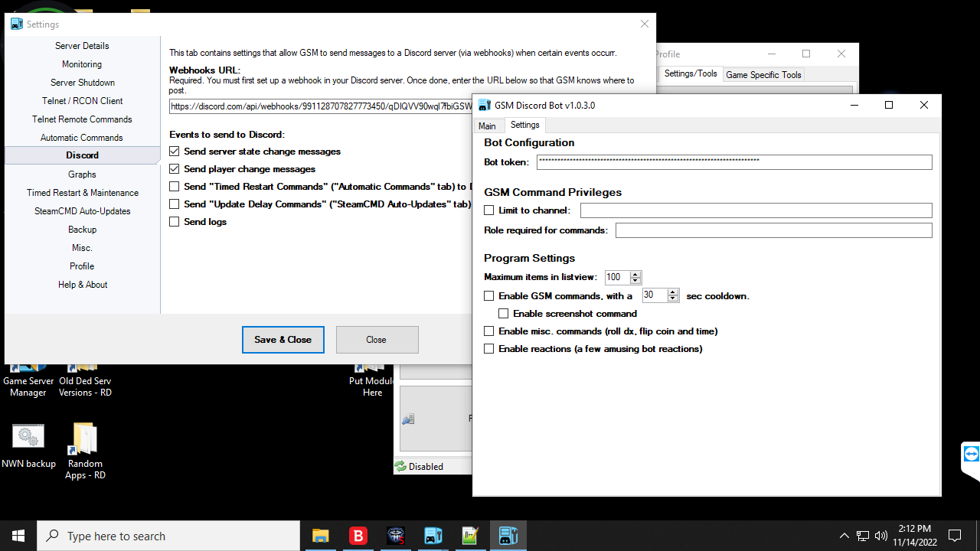The width and height of the screenshot is (980, 551).
Task: Click the GSM Discord Bot title icon
Action: (485, 106)
